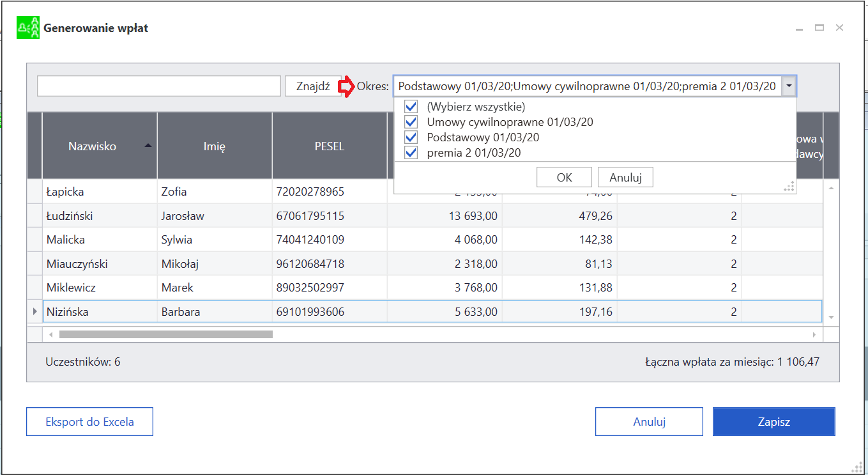Toggle the (Wybierz wszystkie) checkbox
Image resolution: width=868 pixels, height=475 pixels.
[x=411, y=107]
